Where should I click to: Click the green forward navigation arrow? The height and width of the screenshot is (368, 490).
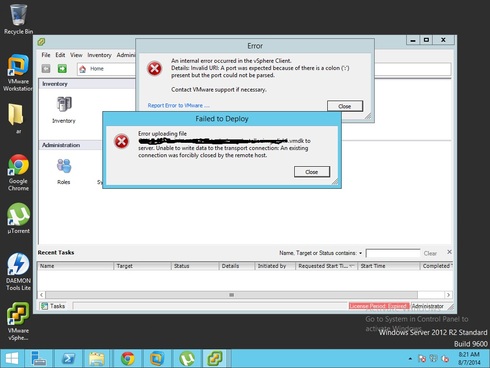coord(62,69)
